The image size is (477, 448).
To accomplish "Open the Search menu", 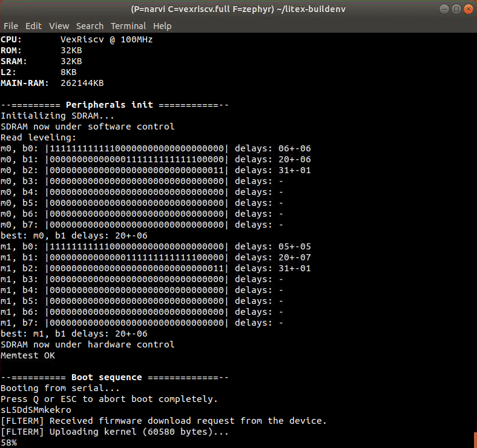I will pos(90,26).
